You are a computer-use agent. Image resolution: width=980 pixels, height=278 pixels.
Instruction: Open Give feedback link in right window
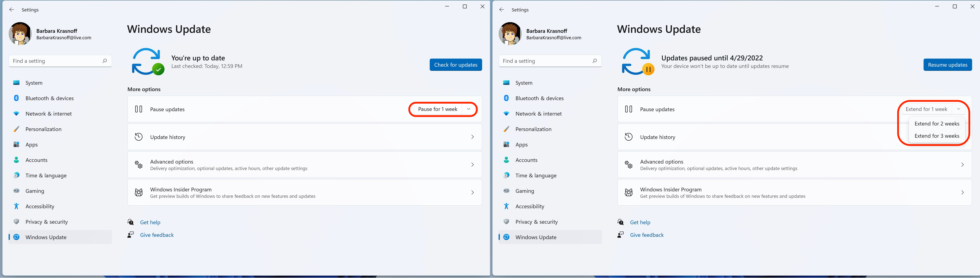(x=647, y=235)
